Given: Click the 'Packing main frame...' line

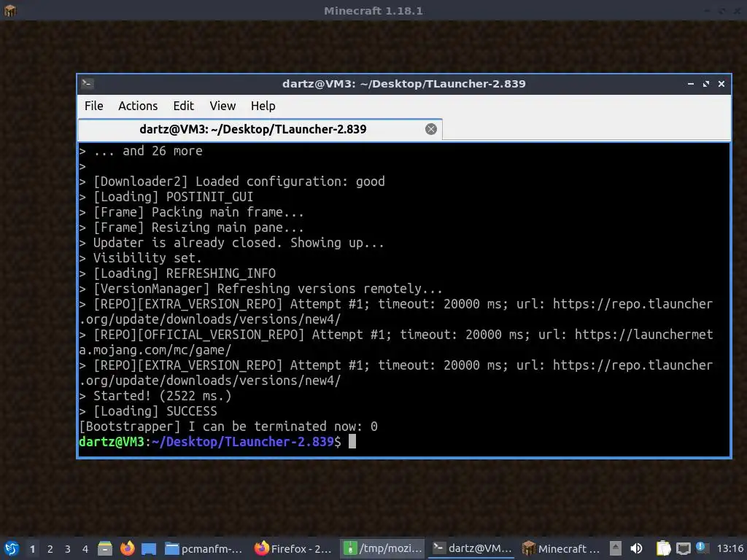Looking at the screenshot, I should [192, 212].
